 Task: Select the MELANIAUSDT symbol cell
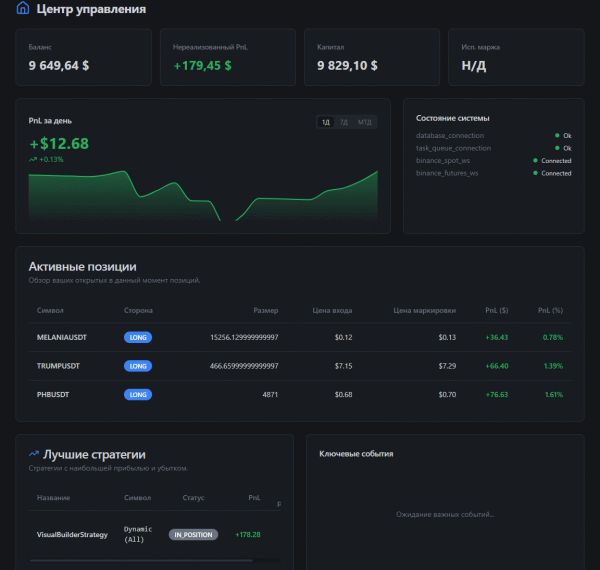point(62,337)
